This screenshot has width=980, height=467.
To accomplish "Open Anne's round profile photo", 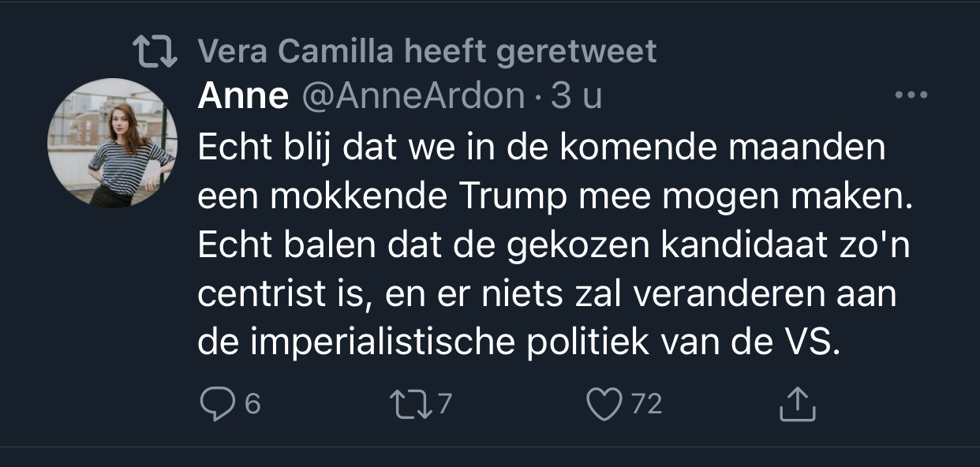I will pos(111,143).
